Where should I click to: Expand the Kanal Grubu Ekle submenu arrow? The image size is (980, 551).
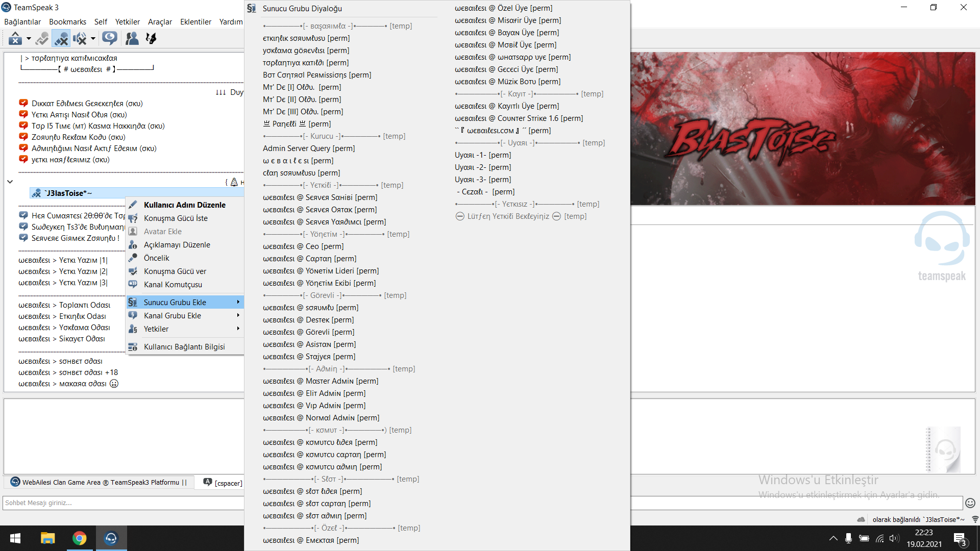tap(238, 315)
